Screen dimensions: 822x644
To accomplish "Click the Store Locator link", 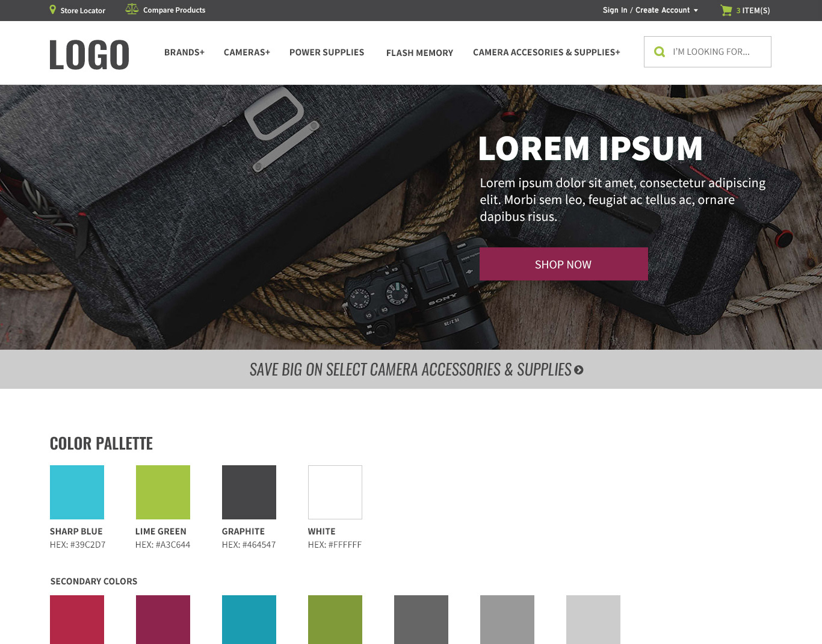I will [x=82, y=10].
